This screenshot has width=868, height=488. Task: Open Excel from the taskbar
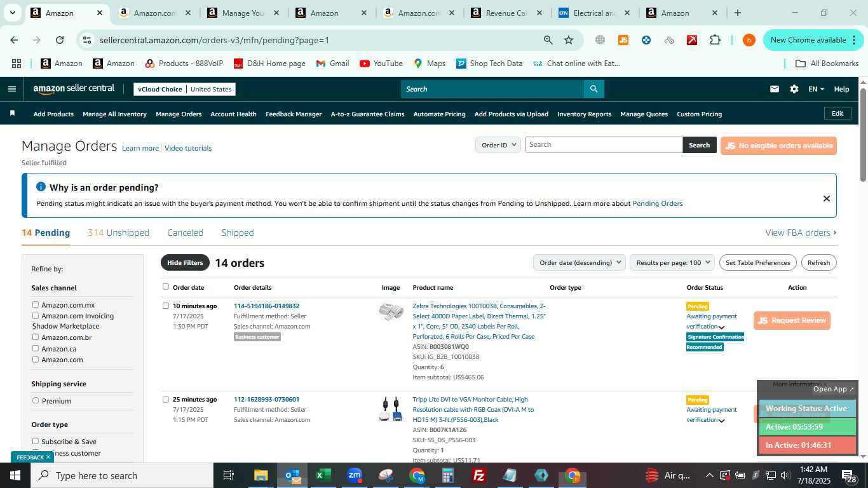click(323, 475)
